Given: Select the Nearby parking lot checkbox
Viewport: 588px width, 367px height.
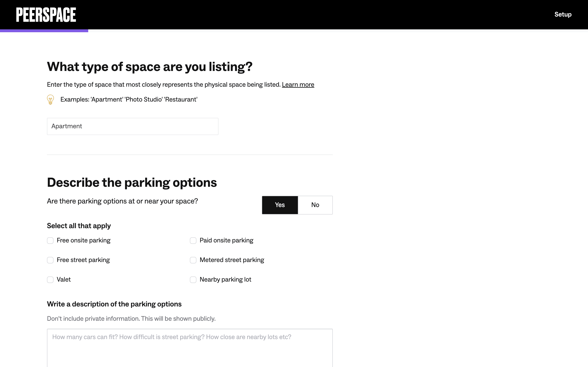Looking at the screenshot, I should pos(193,280).
